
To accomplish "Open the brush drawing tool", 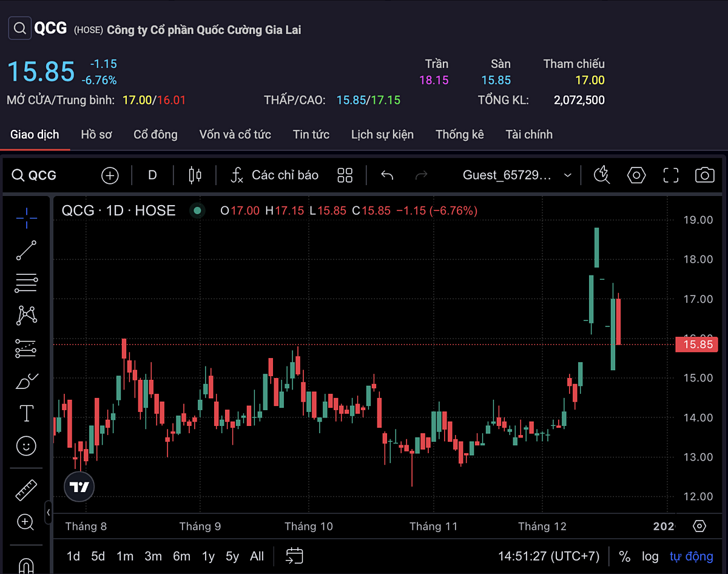I will [26, 382].
